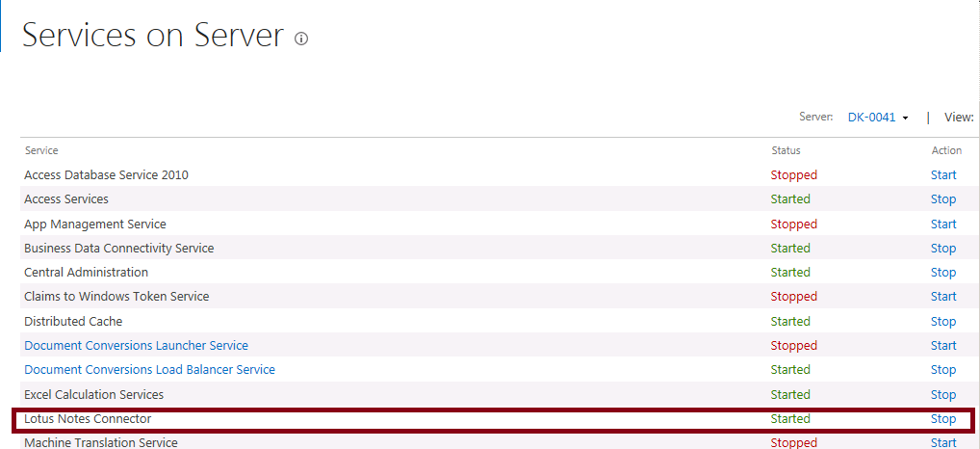Stop the Distributed Cache service

[x=943, y=322]
